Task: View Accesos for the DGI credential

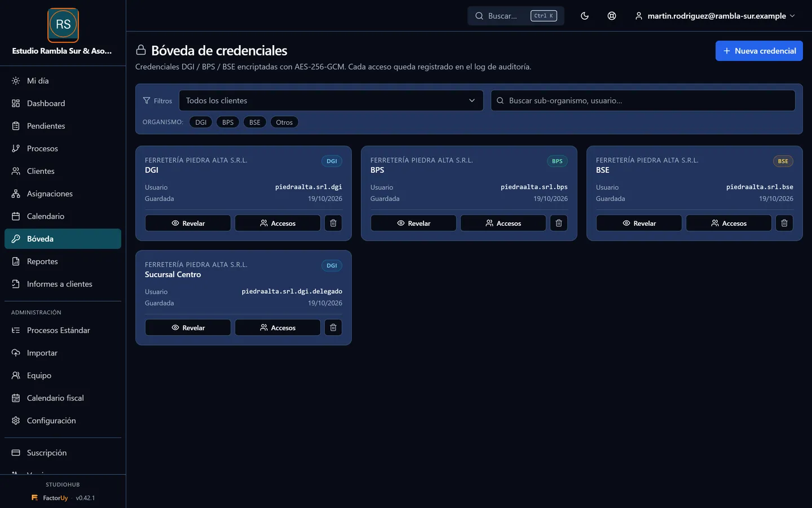Action: click(x=277, y=223)
